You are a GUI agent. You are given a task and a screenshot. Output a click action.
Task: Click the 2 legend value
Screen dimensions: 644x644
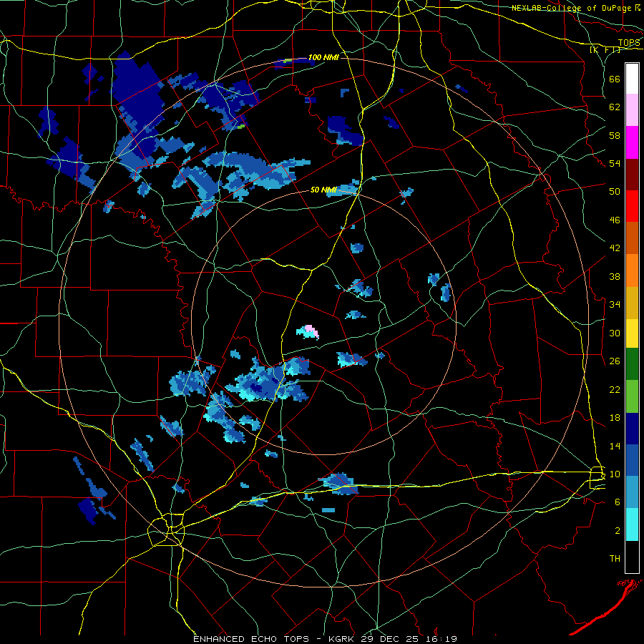tap(618, 531)
